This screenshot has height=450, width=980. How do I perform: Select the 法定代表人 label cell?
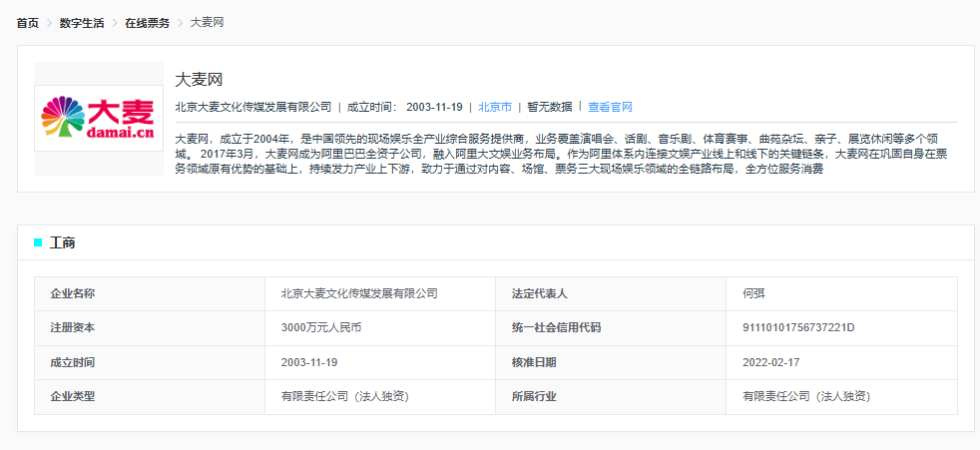[611, 293]
